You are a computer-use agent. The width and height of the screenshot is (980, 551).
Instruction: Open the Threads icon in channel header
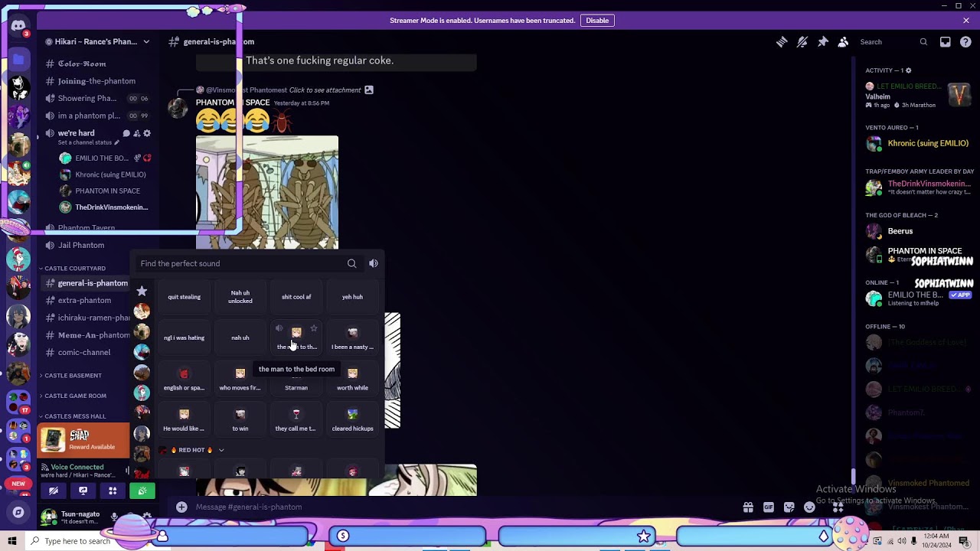tap(782, 42)
